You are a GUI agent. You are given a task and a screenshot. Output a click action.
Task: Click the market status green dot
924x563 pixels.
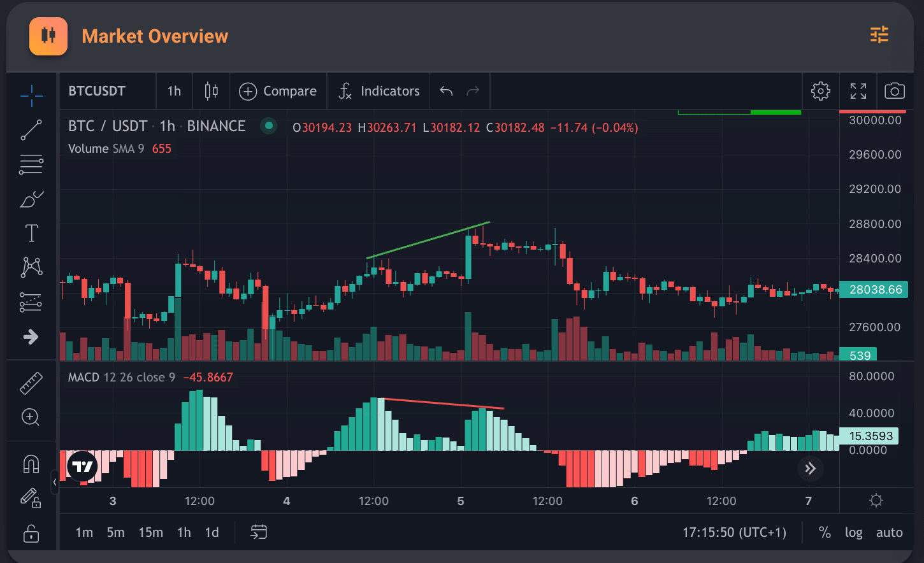click(x=269, y=126)
